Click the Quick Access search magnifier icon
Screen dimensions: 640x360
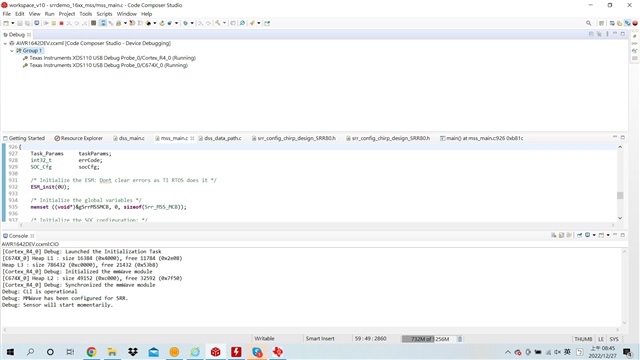point(589,23)
